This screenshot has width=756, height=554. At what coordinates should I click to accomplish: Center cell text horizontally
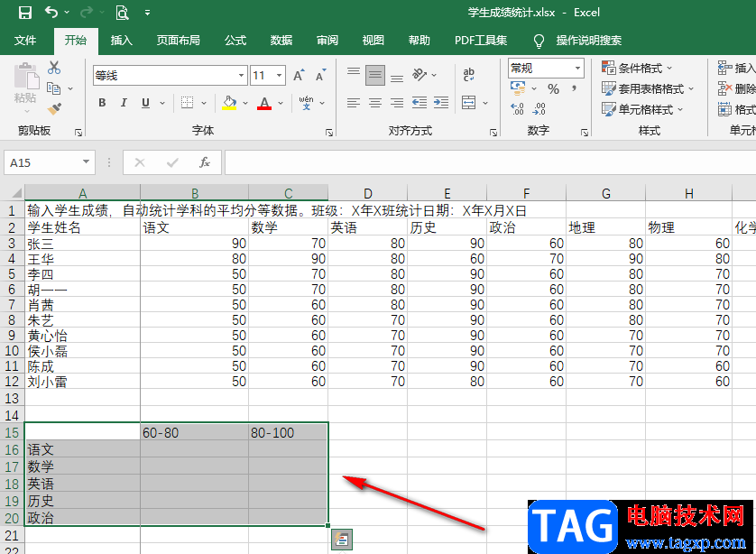point(375,103)
